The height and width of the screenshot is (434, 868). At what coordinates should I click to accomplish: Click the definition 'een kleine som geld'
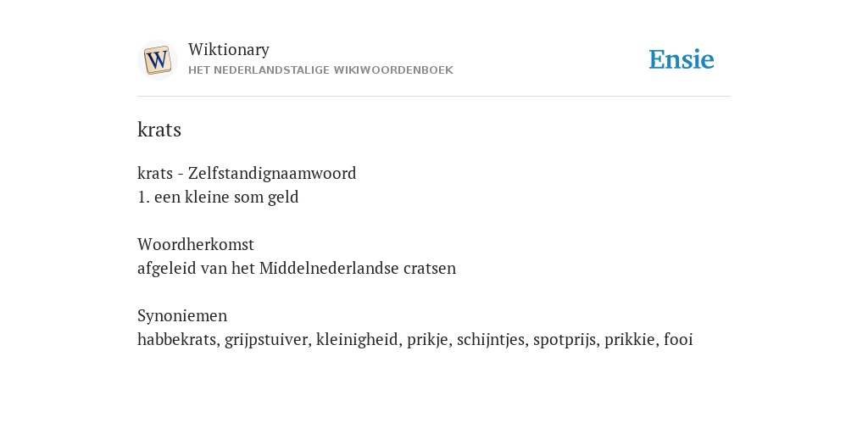coord(226,197)
